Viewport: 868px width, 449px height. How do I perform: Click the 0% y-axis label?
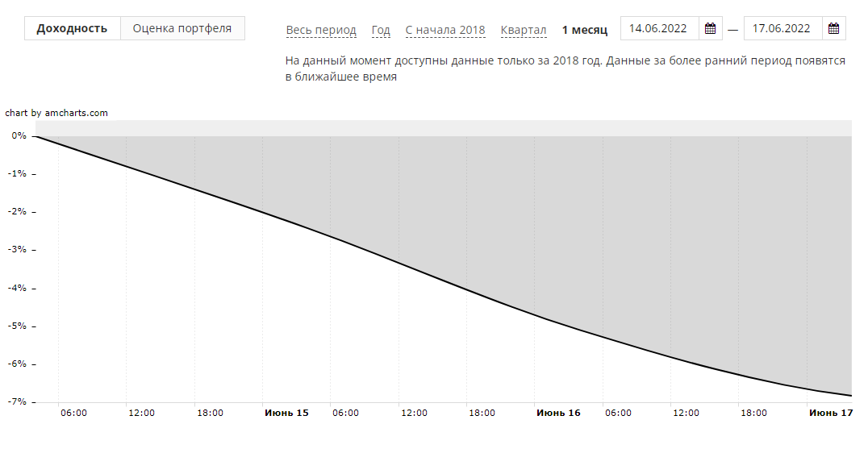tap(19, 136)
